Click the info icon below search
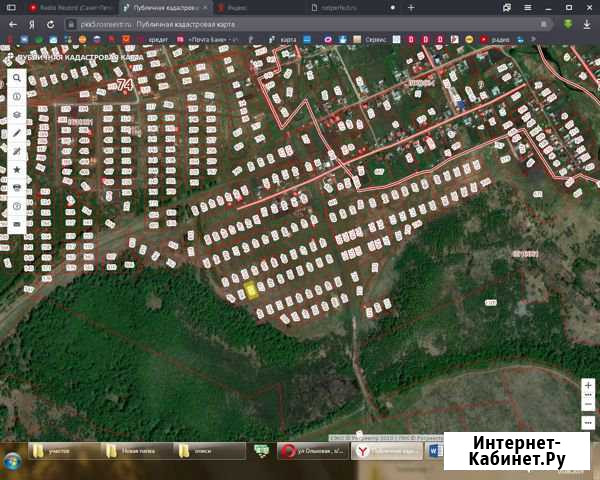Screen dimensions: 600x480 [x=17, y=96]
